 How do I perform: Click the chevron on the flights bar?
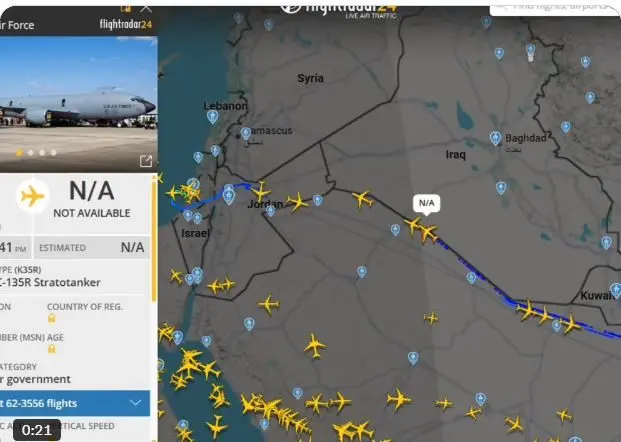(x=135, y=403)
